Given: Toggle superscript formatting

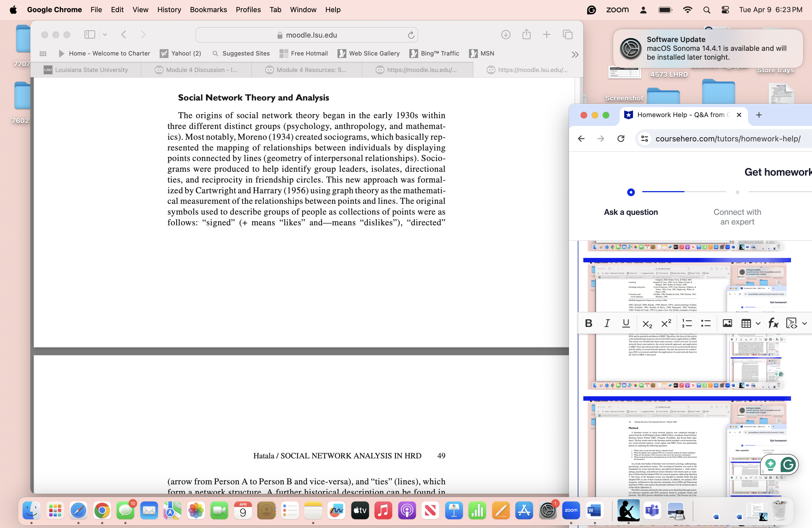Looking at the screenshot, I should (666, 323).
